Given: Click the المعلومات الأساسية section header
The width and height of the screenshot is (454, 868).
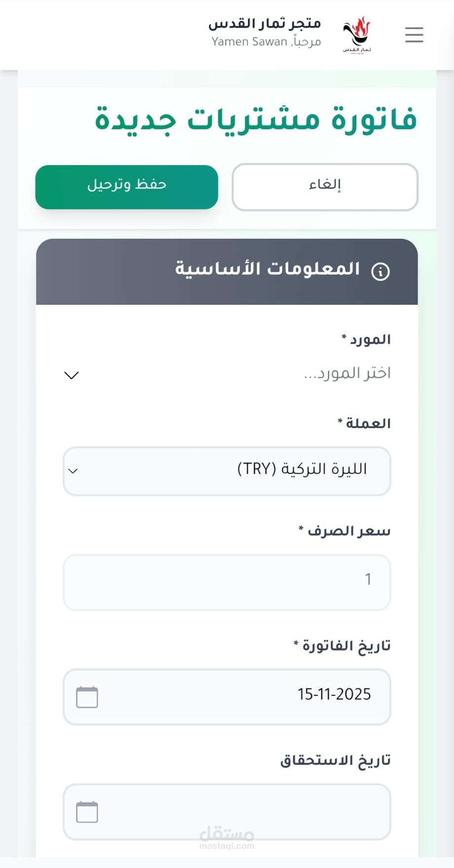Looking at the screenshot, I should 268,269.
